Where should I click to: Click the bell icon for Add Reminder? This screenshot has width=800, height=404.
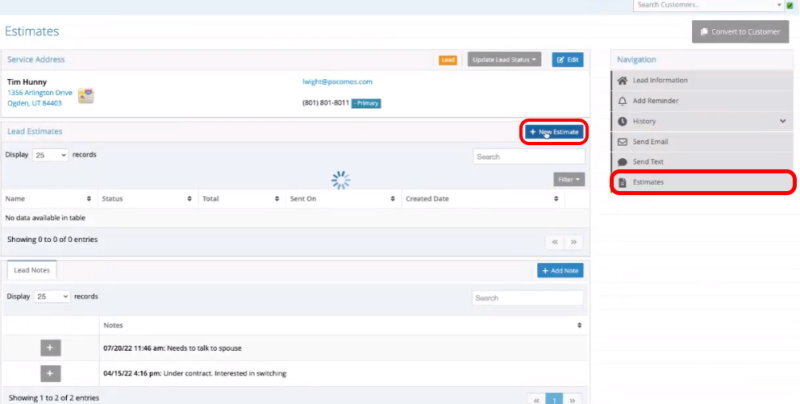(x=623, y=101)
